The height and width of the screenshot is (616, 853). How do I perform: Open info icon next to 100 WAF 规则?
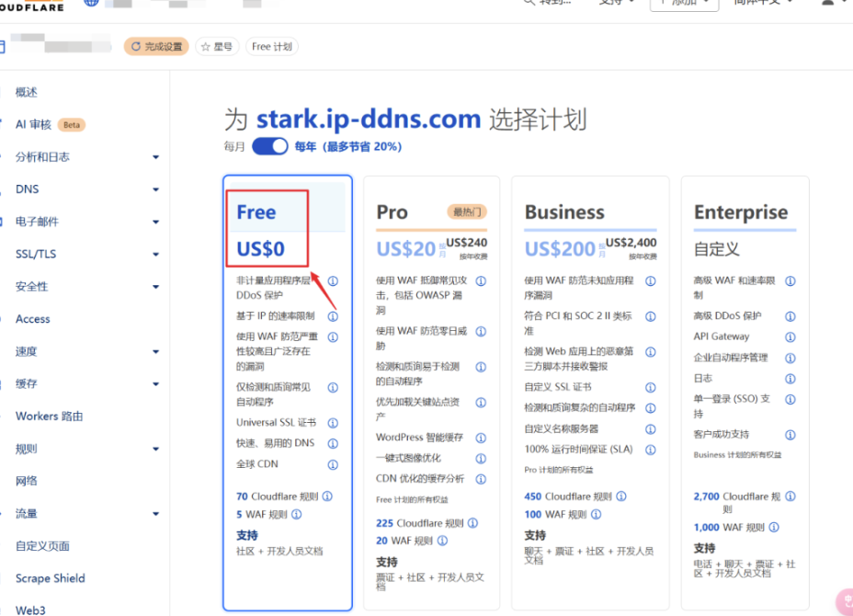(597, 514)
